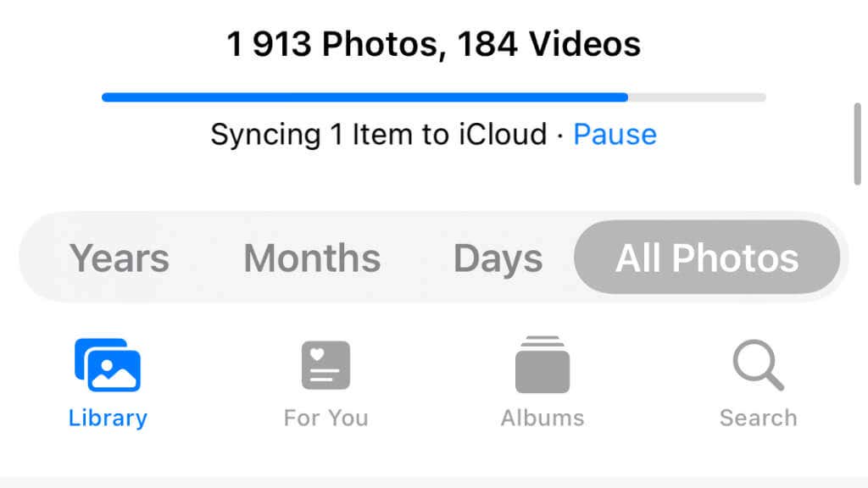The image size is (868, 488).
Task: Select the Search text label
Action: [x=759, y=418]
